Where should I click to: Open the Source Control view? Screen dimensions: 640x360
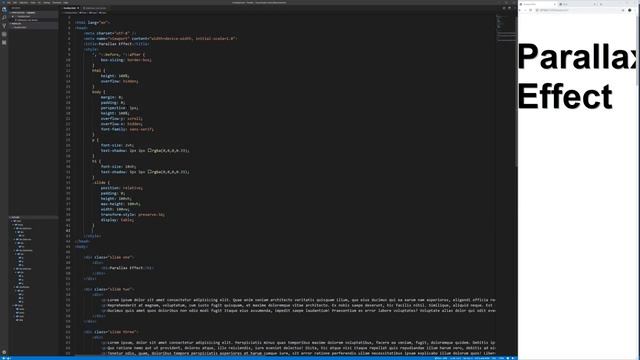pyautogui.click(x=4, y=26)
